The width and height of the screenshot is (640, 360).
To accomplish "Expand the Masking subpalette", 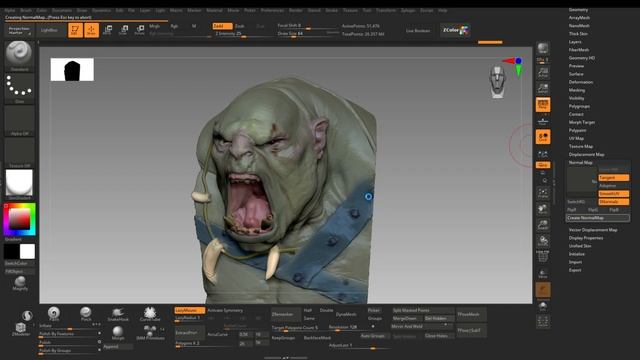I will point(577,90).
